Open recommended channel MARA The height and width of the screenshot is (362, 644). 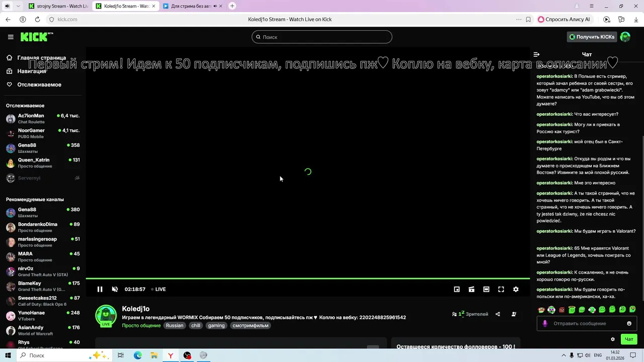tap(43, 257)
